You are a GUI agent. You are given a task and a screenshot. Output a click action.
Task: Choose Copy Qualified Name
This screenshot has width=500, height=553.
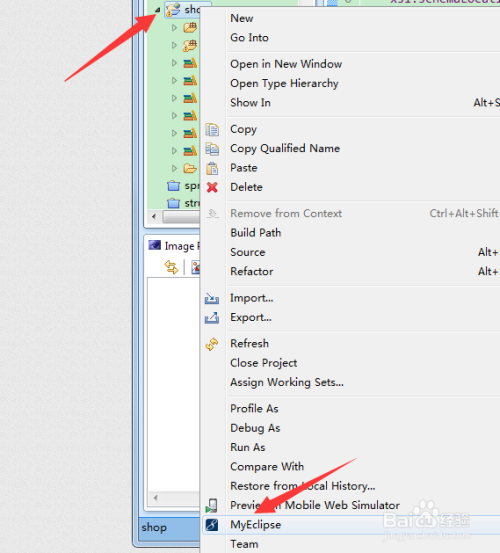click(285, 149)
